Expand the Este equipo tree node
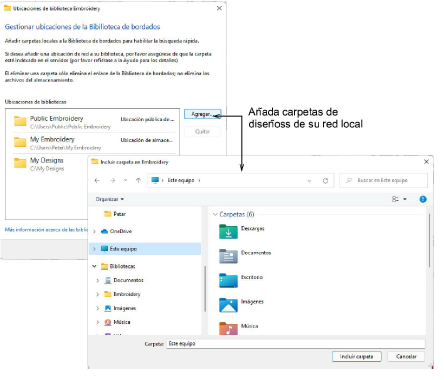444x380 pixels. [94, 249]
